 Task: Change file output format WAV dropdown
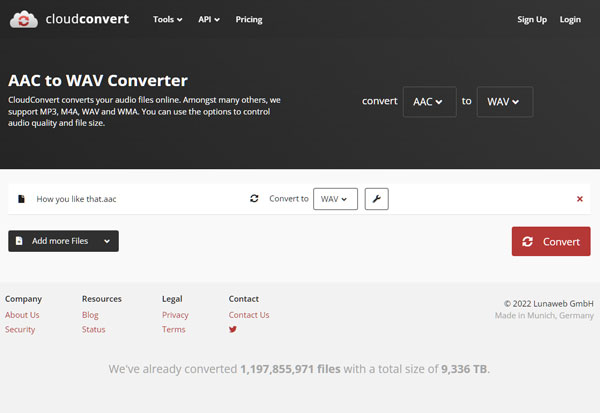(x=335, y=199)
